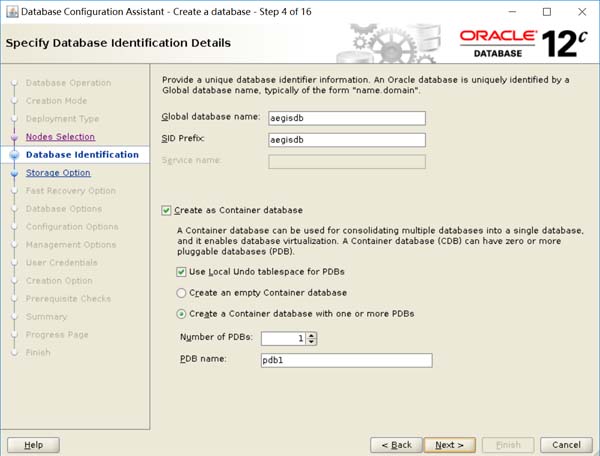Image resolution: width=600 pixels, height=456 pixels.
Task: Click the Number of PDBs value field
Action: tap(284, 339)
